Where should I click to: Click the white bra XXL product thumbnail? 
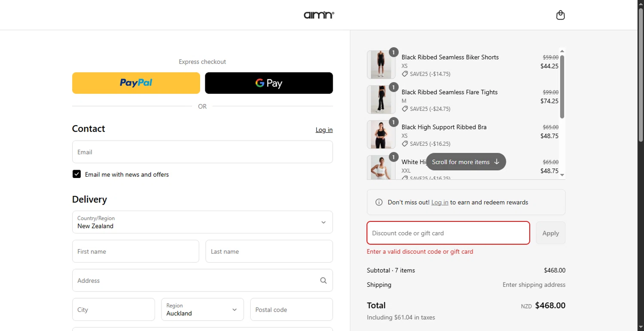(x=381, y=167)
